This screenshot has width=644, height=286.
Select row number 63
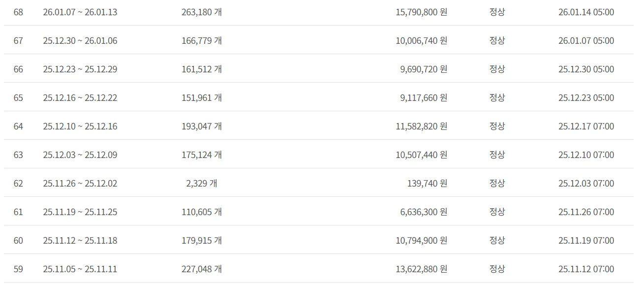pos(18,155)
